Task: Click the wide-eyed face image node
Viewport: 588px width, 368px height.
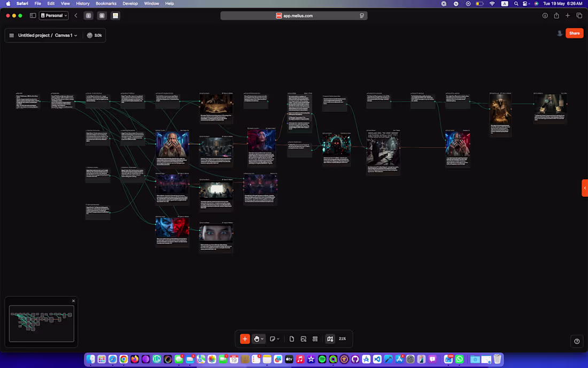Action: tap(216, 234)
